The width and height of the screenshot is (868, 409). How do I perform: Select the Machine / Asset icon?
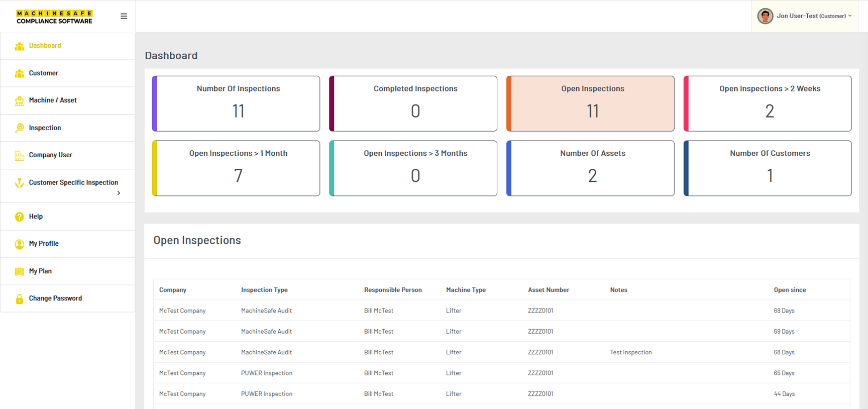pyautogui.click(x=19, y=101)
